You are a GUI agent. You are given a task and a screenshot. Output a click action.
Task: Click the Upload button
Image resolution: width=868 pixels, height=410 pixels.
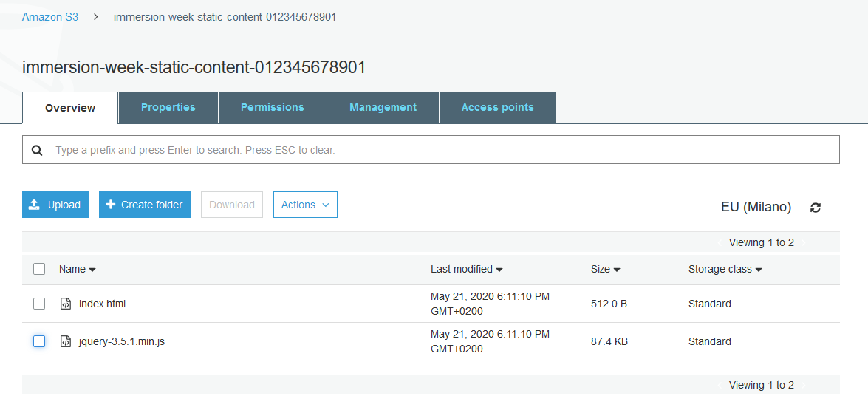tap(55, 205)
